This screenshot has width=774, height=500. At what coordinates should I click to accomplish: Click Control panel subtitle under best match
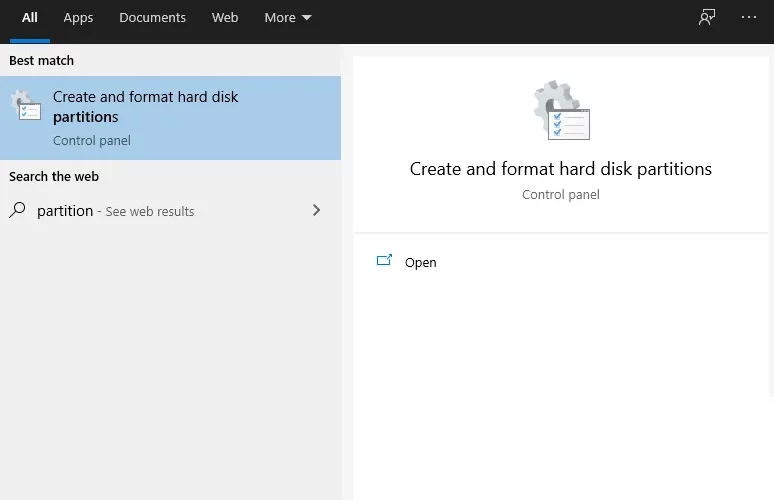(x=92, y=141)
